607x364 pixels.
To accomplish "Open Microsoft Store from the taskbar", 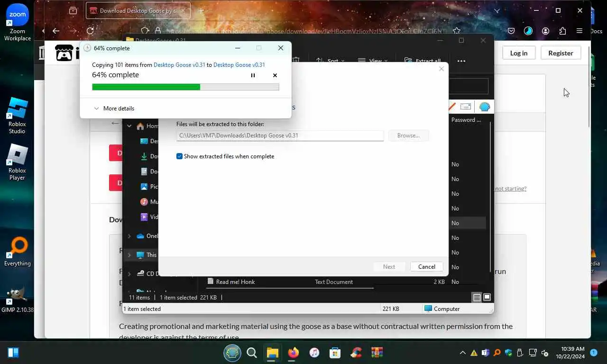I will pyautogui.click(x=335, y=353).
